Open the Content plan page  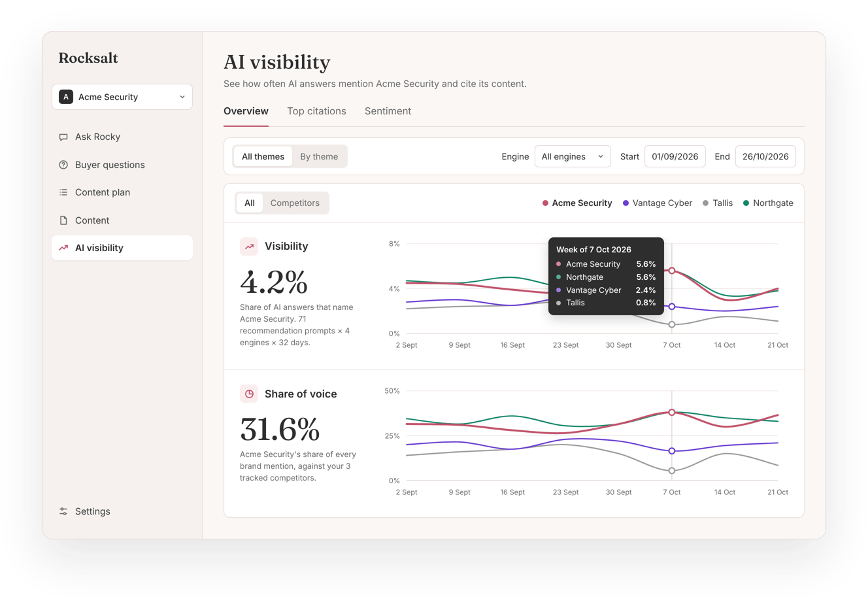pyautogui.click(x=122, y=192)
